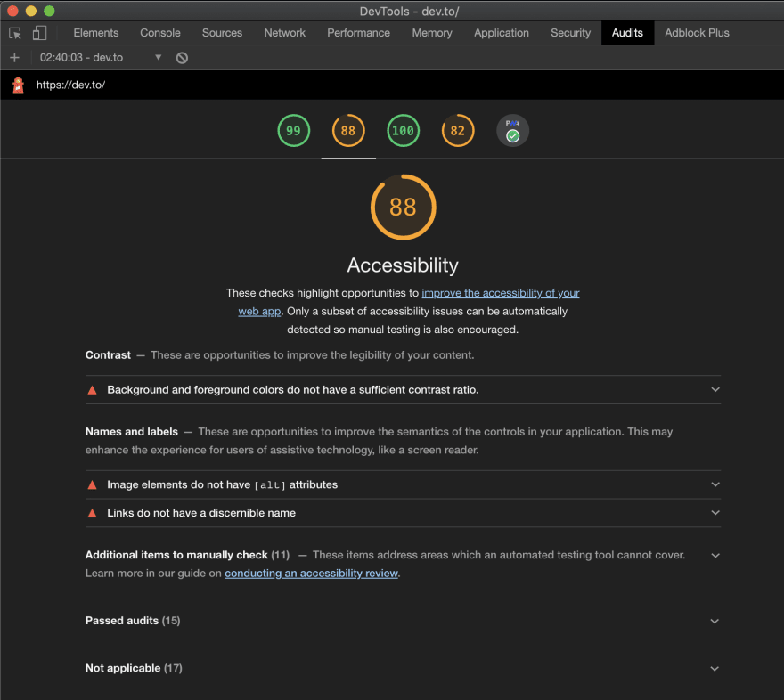Click the 'Image elements do not have [alt] attributes' text
Image resolution: width=784 pixels, height=700 pixels.
click(223, 484)
